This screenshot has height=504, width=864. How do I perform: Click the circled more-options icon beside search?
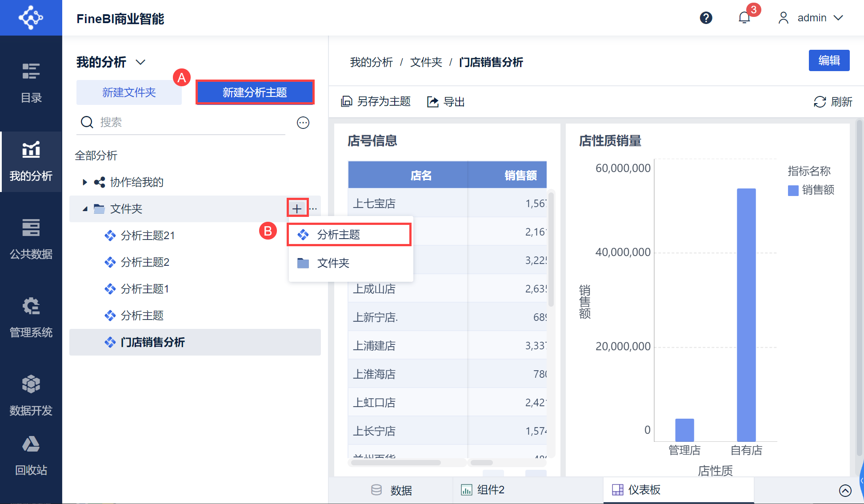click(303, 123)
